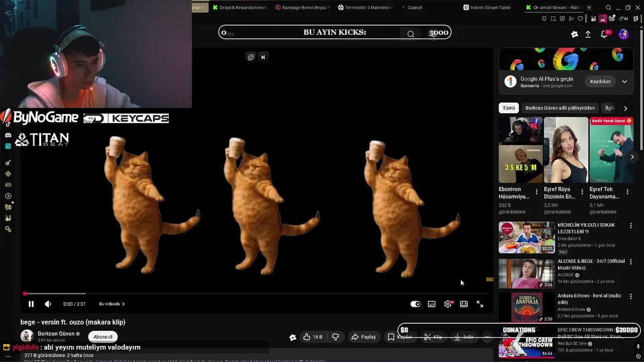
Task: Open the account profile avatar
Action: click(x=623, y=34)
